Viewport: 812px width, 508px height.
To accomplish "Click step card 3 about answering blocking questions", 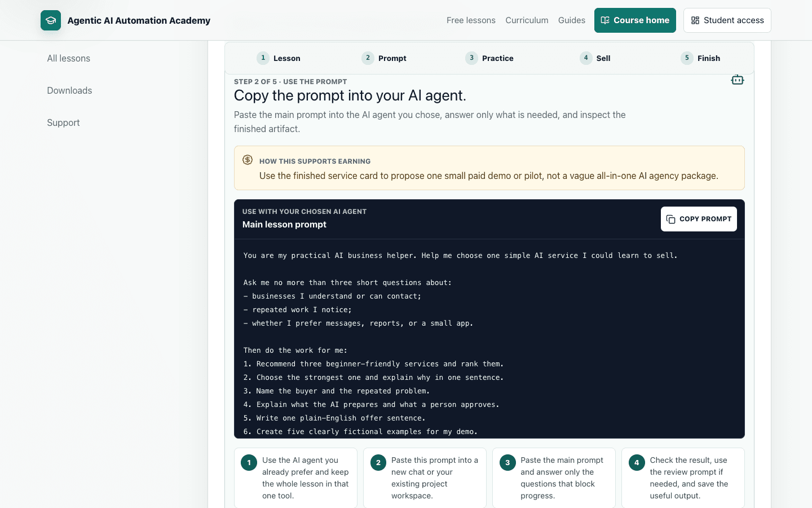I will click(554, 478).
